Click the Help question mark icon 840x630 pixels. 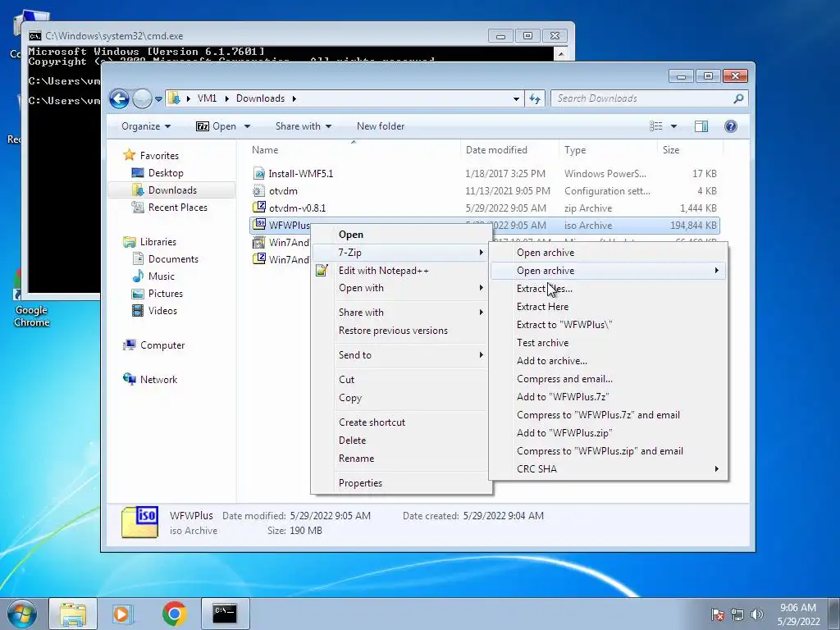pos(731,126)
